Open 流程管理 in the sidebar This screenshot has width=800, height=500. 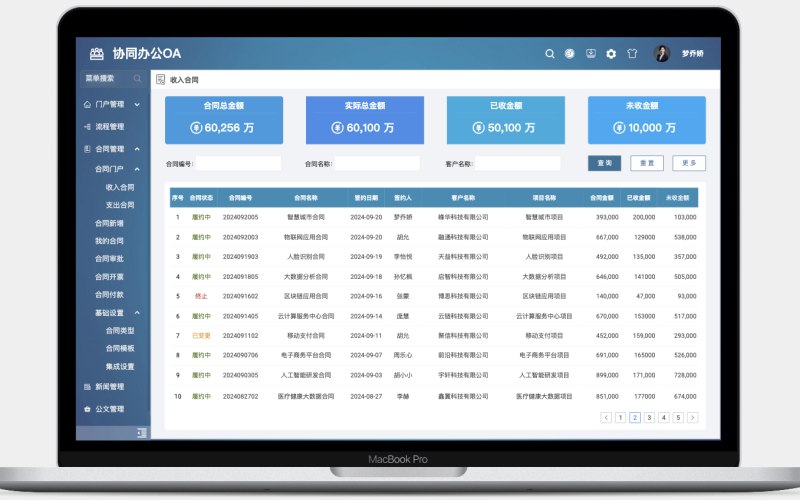pos(110,127)
